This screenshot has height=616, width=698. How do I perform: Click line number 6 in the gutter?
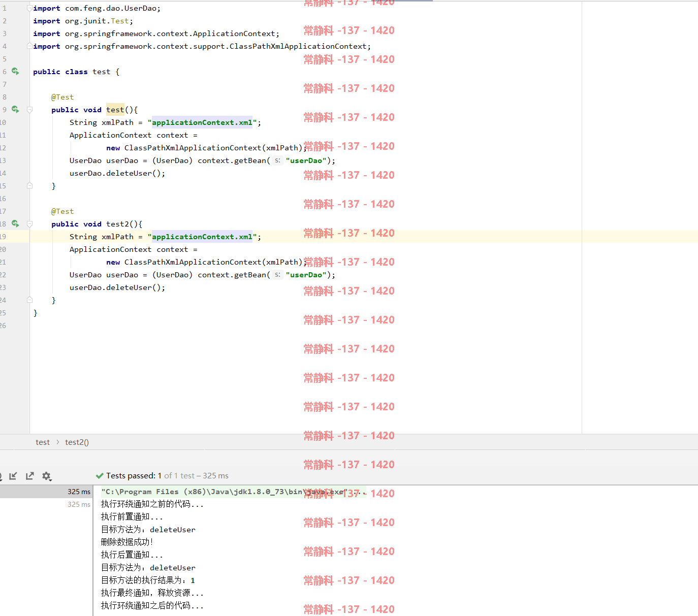click(5, 72)
